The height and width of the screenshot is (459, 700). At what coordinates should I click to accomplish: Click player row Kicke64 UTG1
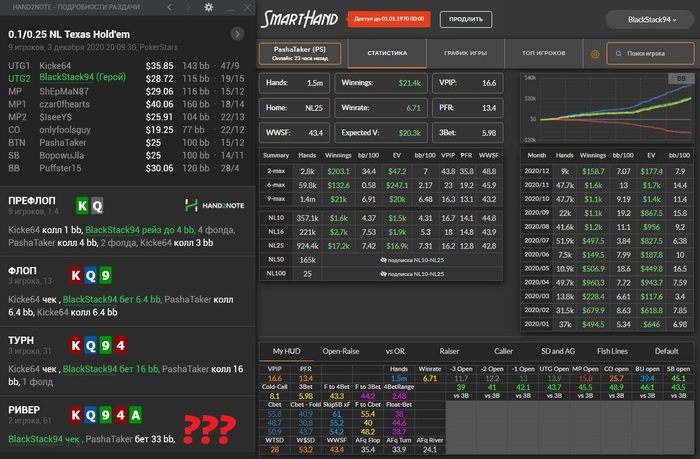coord(126,66)
